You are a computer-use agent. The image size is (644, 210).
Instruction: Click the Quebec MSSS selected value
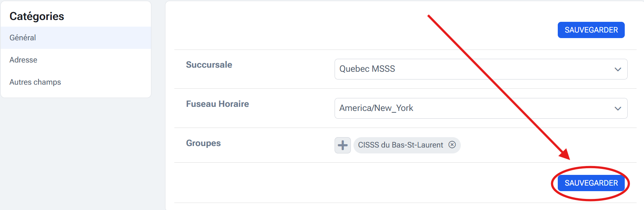[367, 69]
